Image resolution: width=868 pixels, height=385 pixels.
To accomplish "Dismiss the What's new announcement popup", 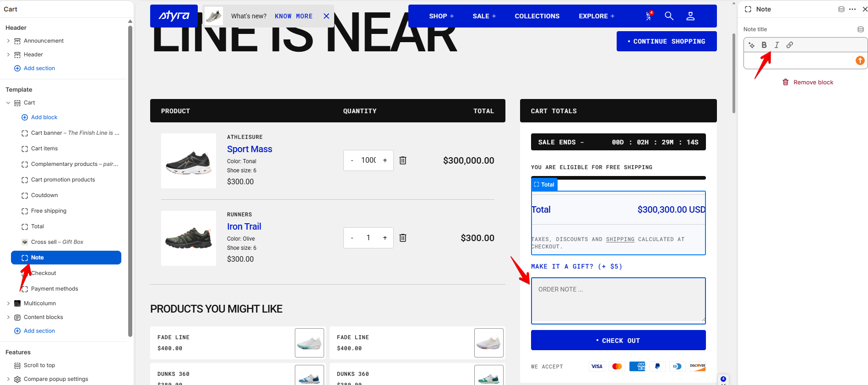I will [x=326, y=16].
